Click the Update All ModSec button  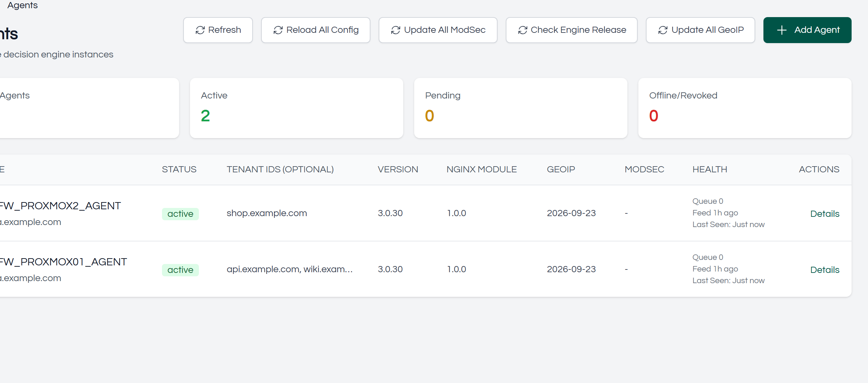[x=438, y=30]
